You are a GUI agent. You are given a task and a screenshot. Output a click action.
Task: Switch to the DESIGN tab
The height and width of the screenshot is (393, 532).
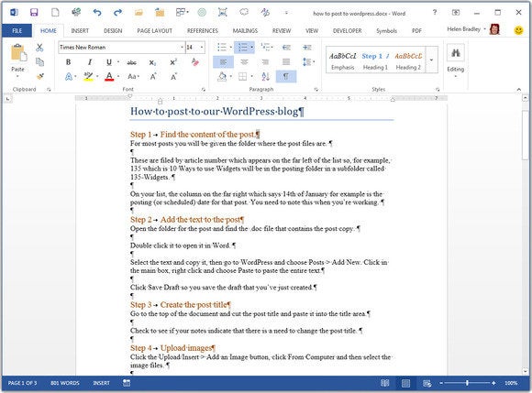coord(113,30)
